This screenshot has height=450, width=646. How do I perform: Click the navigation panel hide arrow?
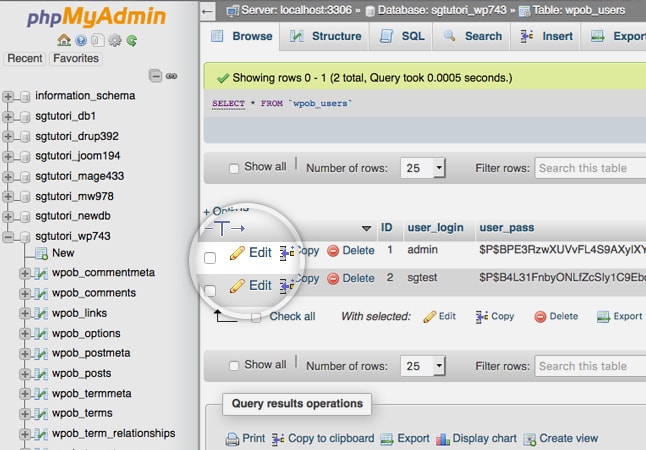[208, 11]
